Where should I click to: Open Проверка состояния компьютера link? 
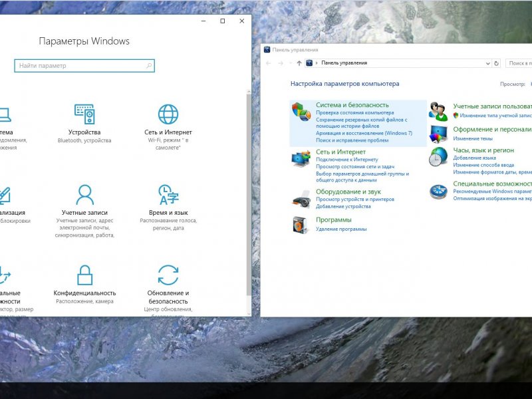tap(355, 112)
